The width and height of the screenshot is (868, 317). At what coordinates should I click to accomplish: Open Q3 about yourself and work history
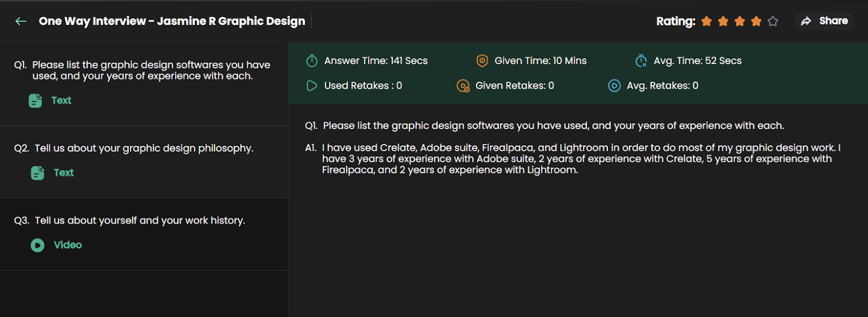pyautogui.click(x=139, y=220)
